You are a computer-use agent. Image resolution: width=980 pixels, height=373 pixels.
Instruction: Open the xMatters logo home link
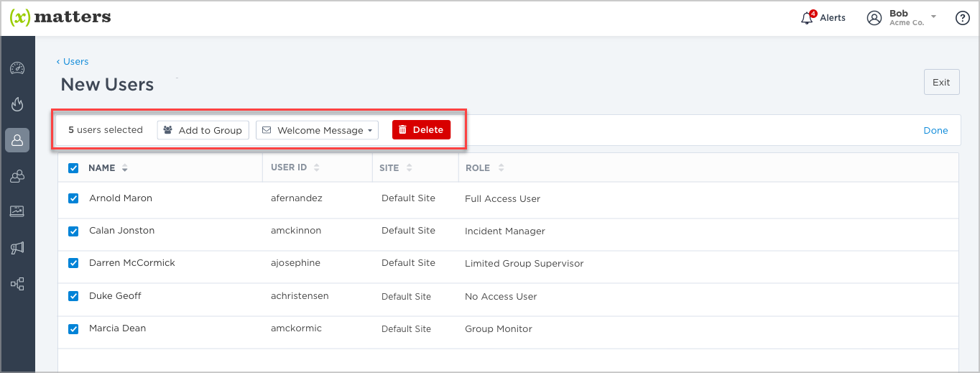[x=60, y=17]
